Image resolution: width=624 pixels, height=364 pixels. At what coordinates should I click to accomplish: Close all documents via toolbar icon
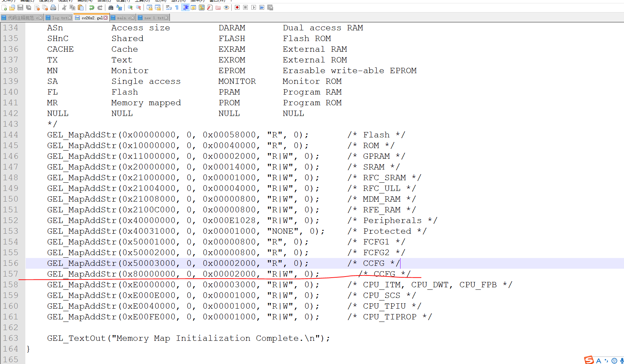(x=45, y=7)
